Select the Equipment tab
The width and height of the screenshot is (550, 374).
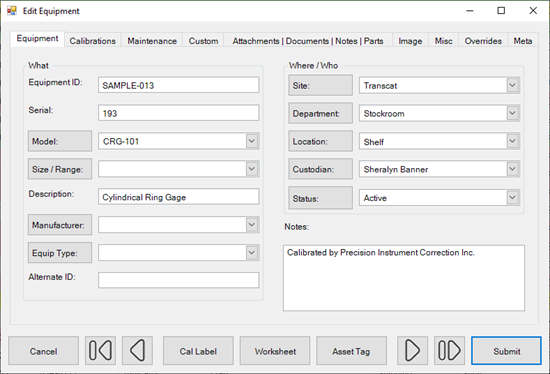pyautogui.click(x=37, y=39)
